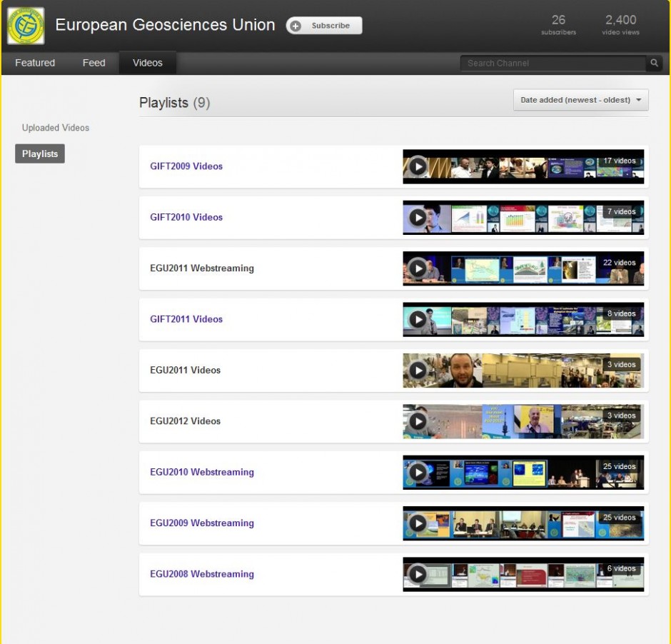
Task: Open the EGU2010 Webstreaming link
Action: tap(201, 471)
